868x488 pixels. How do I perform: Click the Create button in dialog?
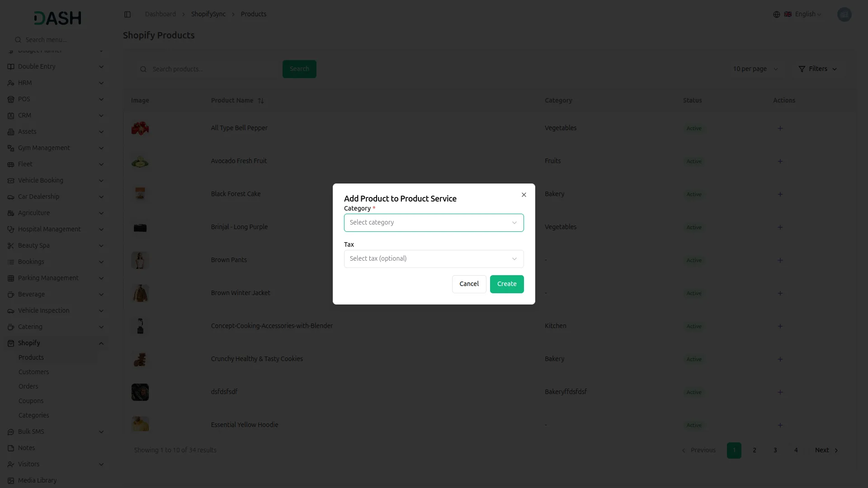click(x=507, y=284)
